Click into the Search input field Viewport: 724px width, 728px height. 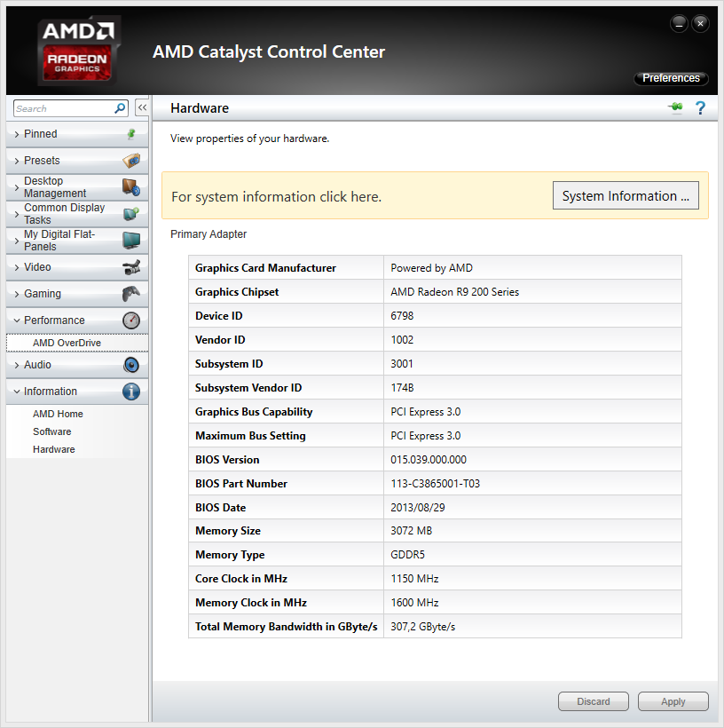point(62,108)
